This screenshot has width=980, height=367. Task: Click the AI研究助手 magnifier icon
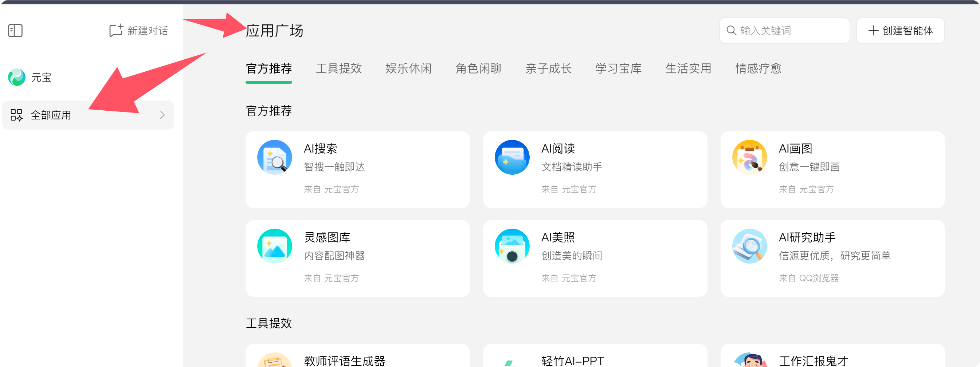pyautogui.click(x=749, y=246)
